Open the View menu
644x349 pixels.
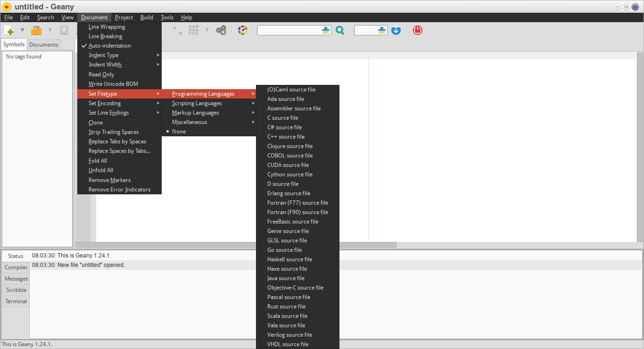point(67,17)
